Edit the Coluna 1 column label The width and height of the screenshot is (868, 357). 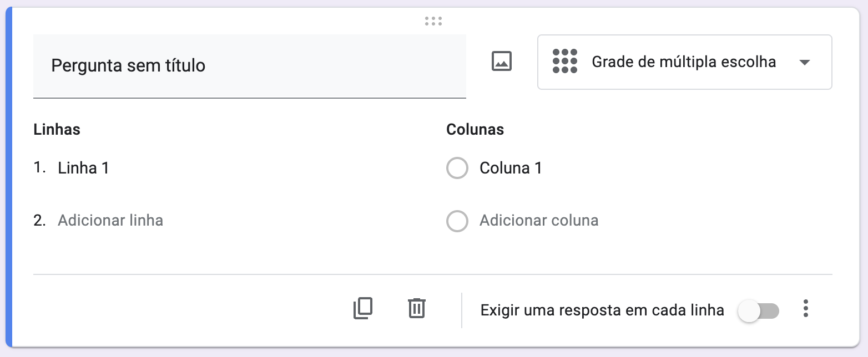point(511,169)
